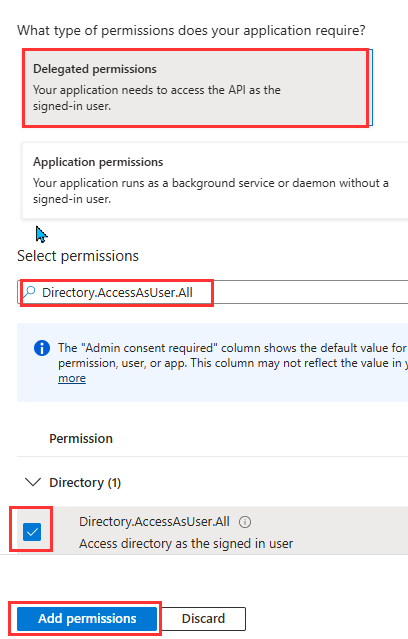The height and width of the screenshot is (639, 408).
Task: Click the "What type of permissions" question heading
Action: pos(191,30)
